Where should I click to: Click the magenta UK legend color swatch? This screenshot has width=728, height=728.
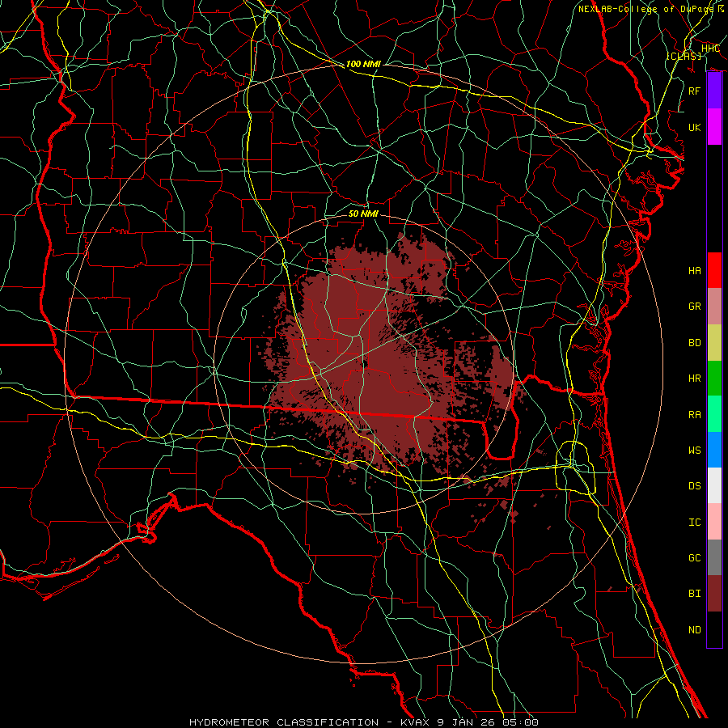[x=714, y=127]
